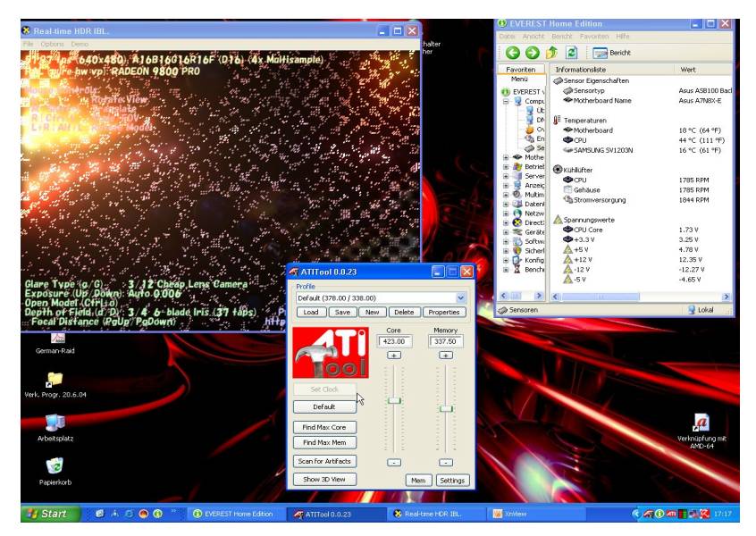Screen dimensions: 756x536
Task: Click the red K icon in system tray
Action: 704,514
